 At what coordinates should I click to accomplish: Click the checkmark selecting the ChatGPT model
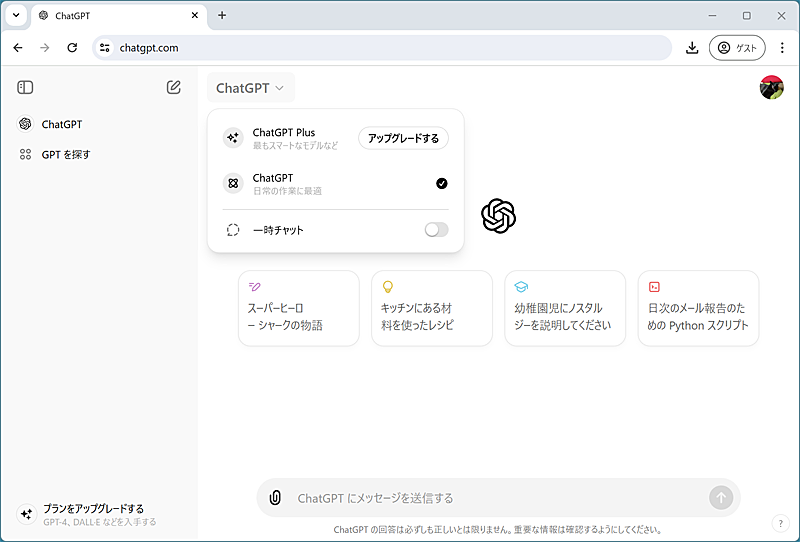(442, 184)
